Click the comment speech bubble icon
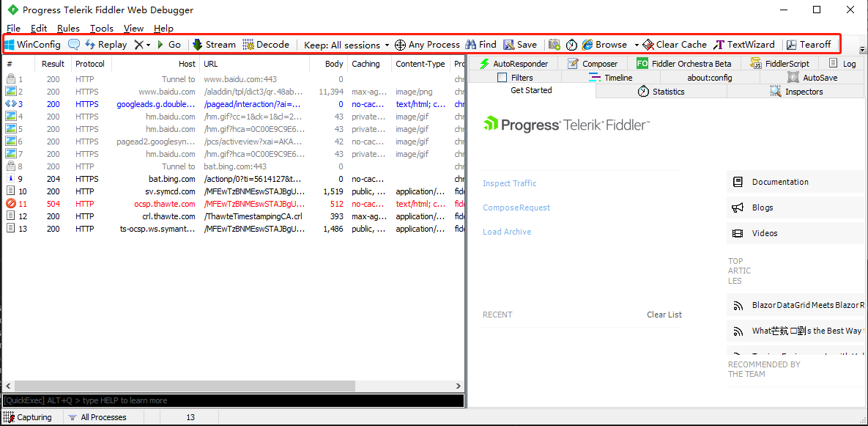868x426 pixels. click(x=74, y=44)
